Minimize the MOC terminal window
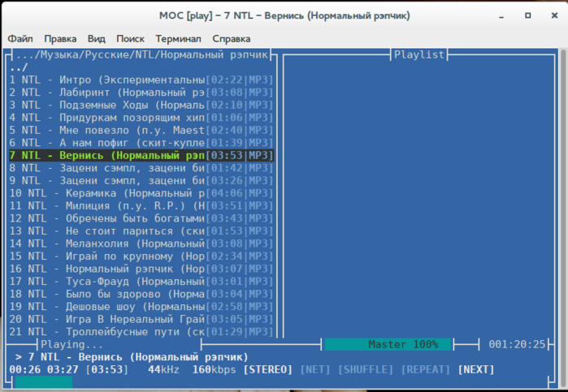The image size is (568, 392). [501, 16]
